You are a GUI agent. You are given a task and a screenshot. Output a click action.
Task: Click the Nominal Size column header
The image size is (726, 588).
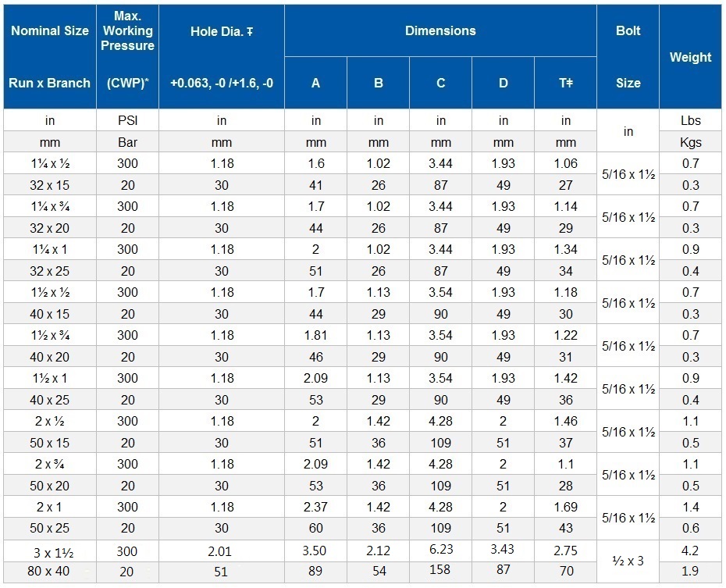[49, 56]
